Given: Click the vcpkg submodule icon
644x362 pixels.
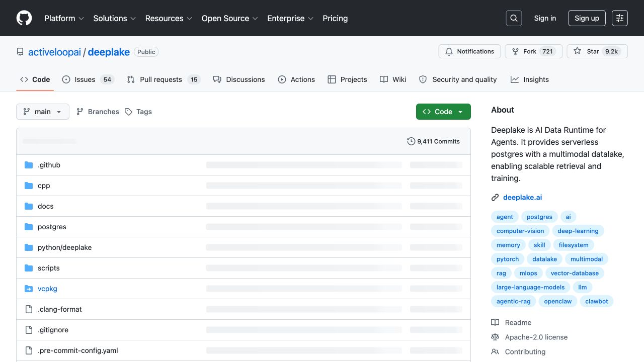Looking at the screenshot, I should [x=29, y=289].
